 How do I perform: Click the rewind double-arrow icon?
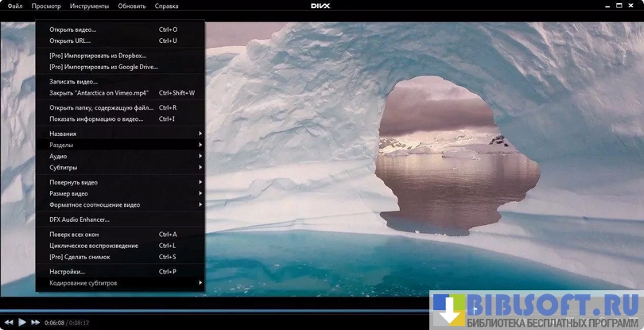tap(8, 322)
